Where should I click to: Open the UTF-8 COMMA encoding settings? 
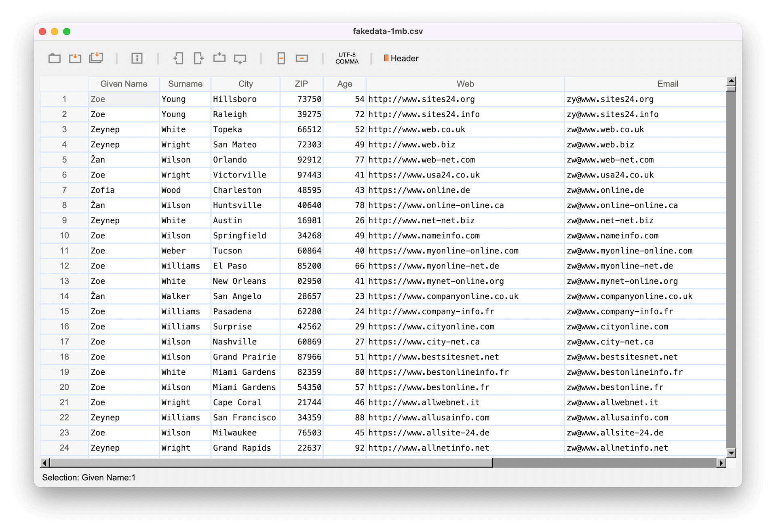pyautogui.click(x=347, y=58)
